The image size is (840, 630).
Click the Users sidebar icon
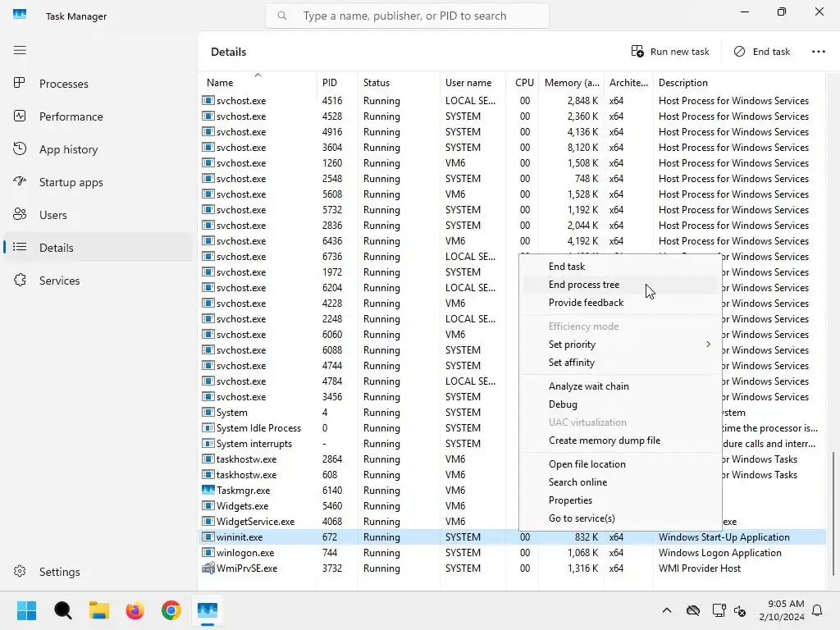coord(20,214)
